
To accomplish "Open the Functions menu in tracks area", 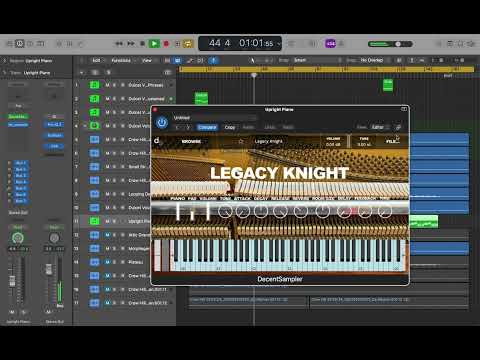I will coord(121,60).
